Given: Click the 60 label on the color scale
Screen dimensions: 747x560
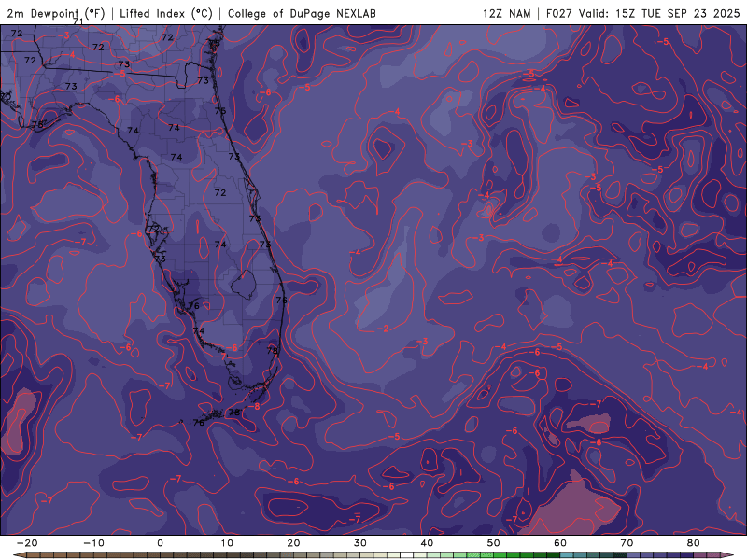Looking at the screenshot, I should tap(560, 543).
